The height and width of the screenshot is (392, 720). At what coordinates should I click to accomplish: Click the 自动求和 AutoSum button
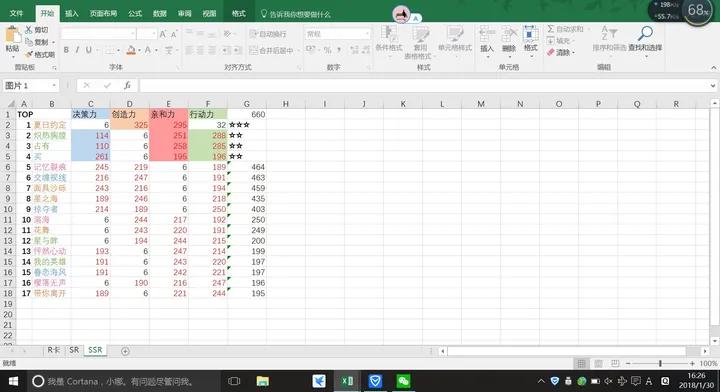(565, 29)
